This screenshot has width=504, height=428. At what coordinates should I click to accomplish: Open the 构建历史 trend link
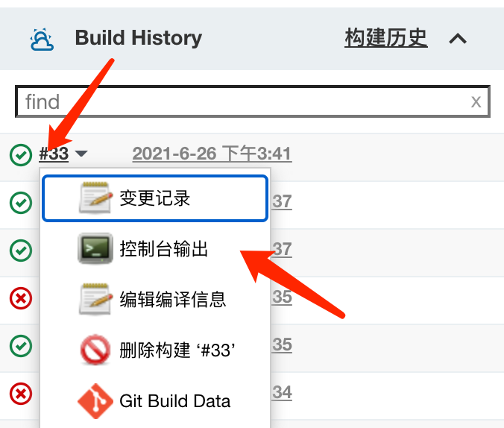point(386,38)
